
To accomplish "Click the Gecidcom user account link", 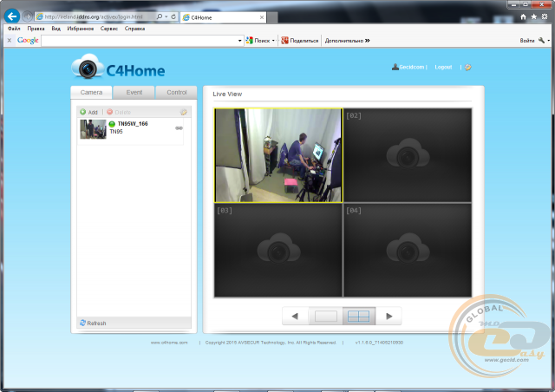I will tap(409, 67).
